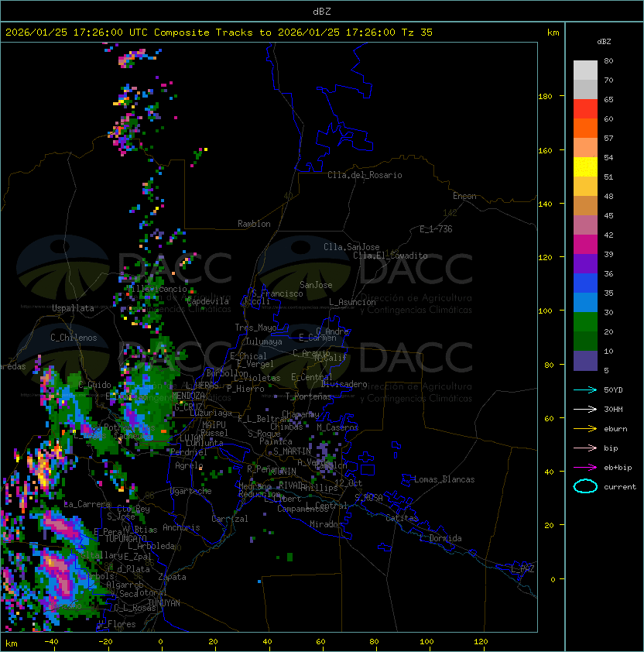Click the Capdevila map label

click(207, 301)
